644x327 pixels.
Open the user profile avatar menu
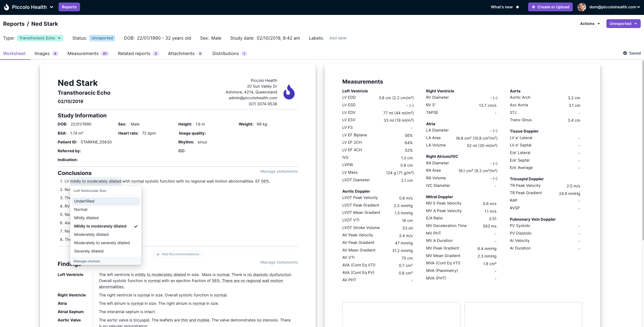[x=582, y=7]
